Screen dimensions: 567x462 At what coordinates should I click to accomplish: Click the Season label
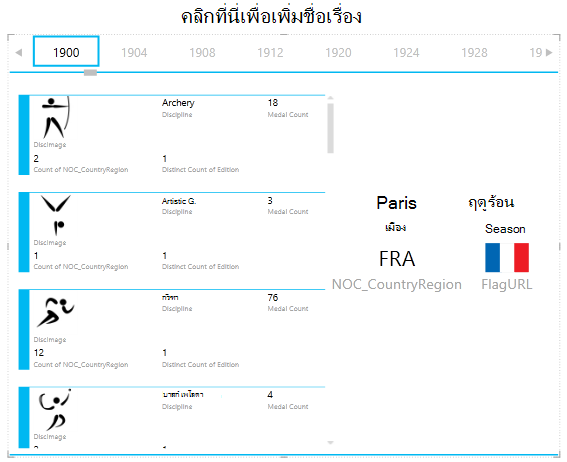coord(505,229)
